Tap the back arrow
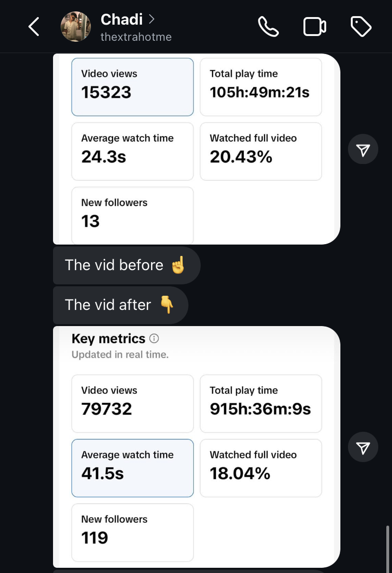The image size is (392, 573). (34, 27)
